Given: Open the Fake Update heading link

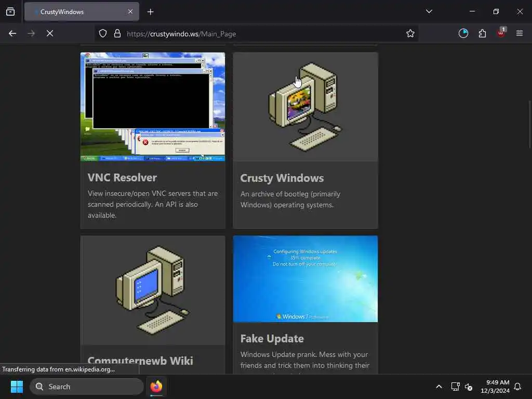Looking at the screenshot, I should (x=272, y=339).
